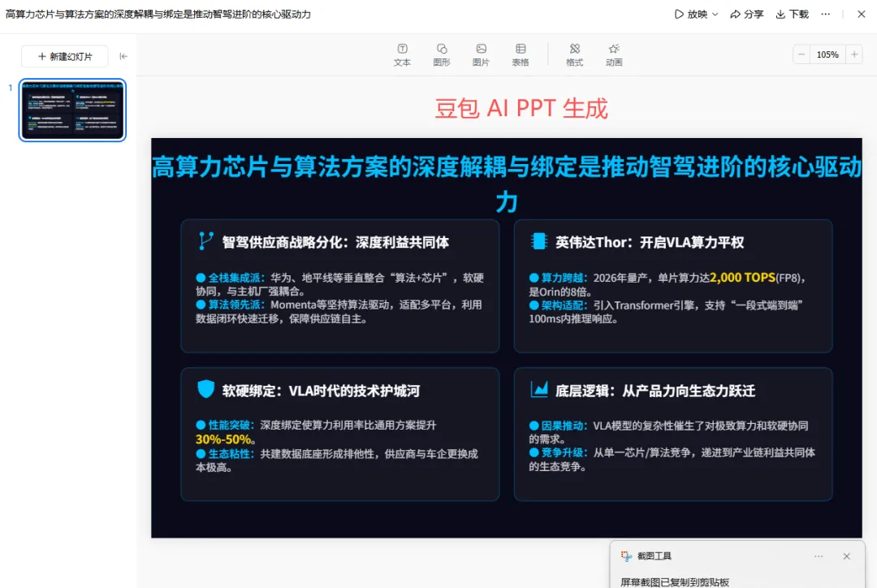This screenshot has height=588, width=877.
Task: Zoom out with the minus button
Action: pos(801,54)
